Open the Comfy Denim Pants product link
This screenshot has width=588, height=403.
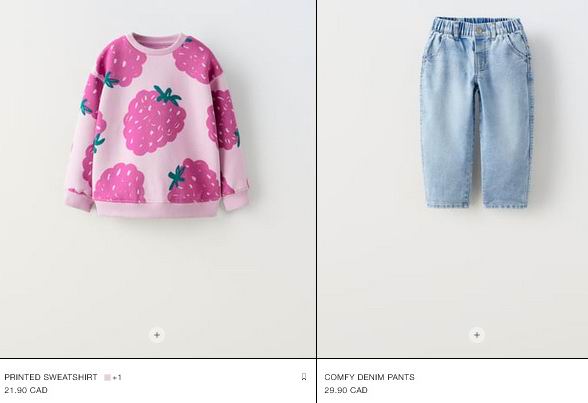[x=369, y=377]
